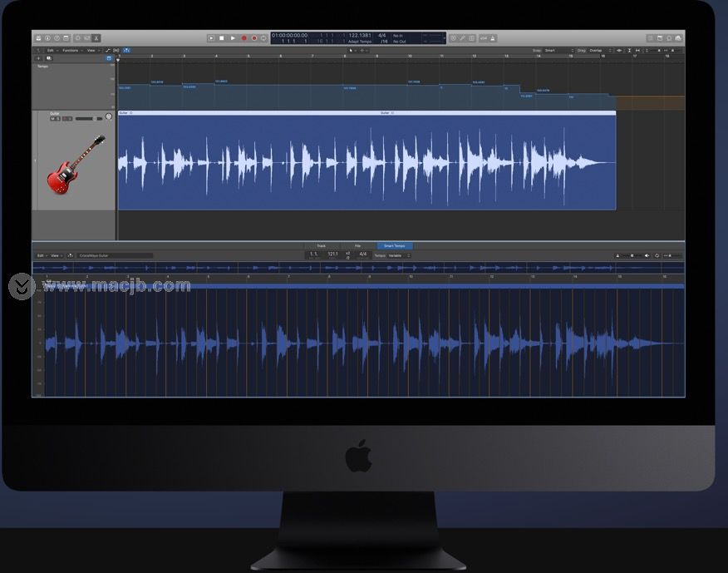
Task: Toggle the Count-in button
Action: (x=484, y=38)
